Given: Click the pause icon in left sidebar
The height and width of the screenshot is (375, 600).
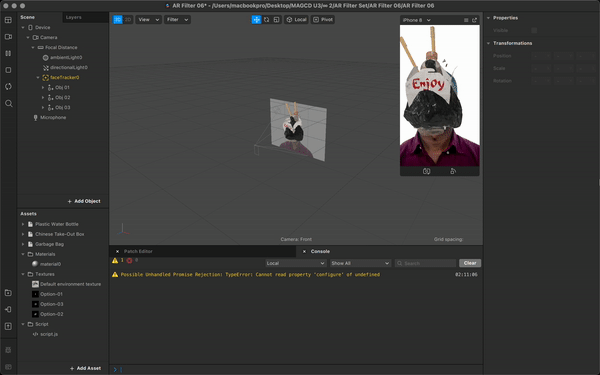Looking at the screenshot, I should (8, 53).
